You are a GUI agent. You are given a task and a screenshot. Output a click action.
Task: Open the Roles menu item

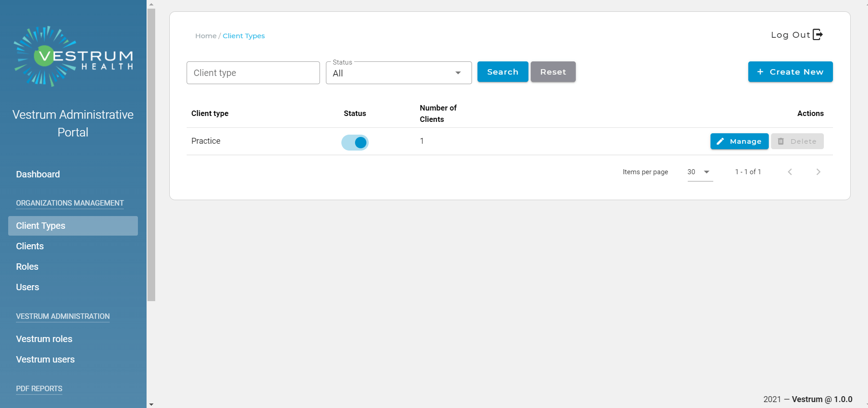tap(27, 267)
